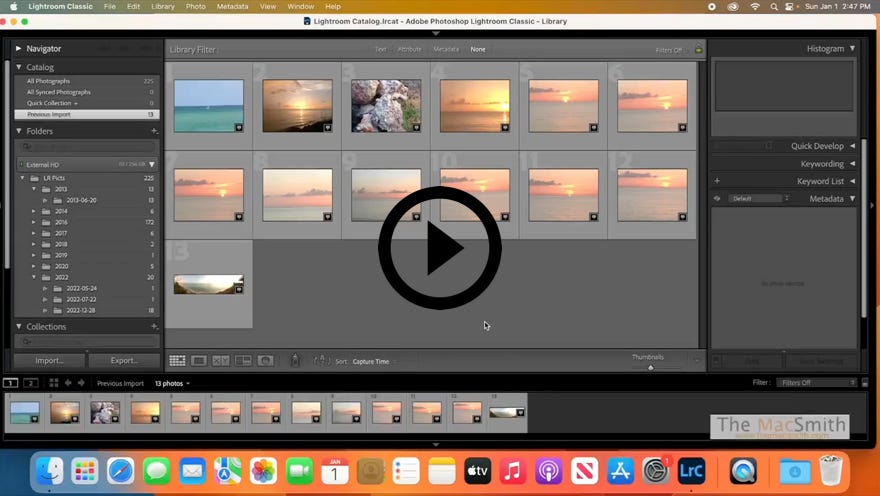Click badge icon on rock photo thumbnail
This screenshot has width=880, height=496.
(x=416, y=127)
